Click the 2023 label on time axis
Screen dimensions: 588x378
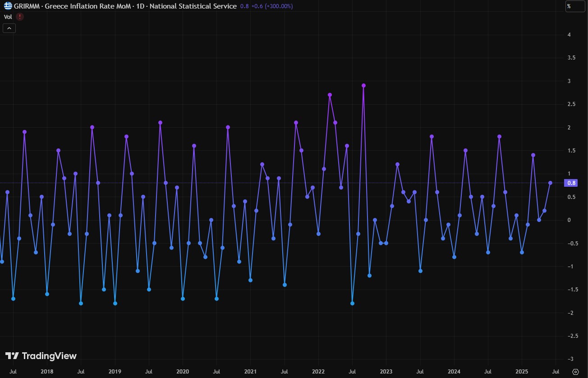386,372
